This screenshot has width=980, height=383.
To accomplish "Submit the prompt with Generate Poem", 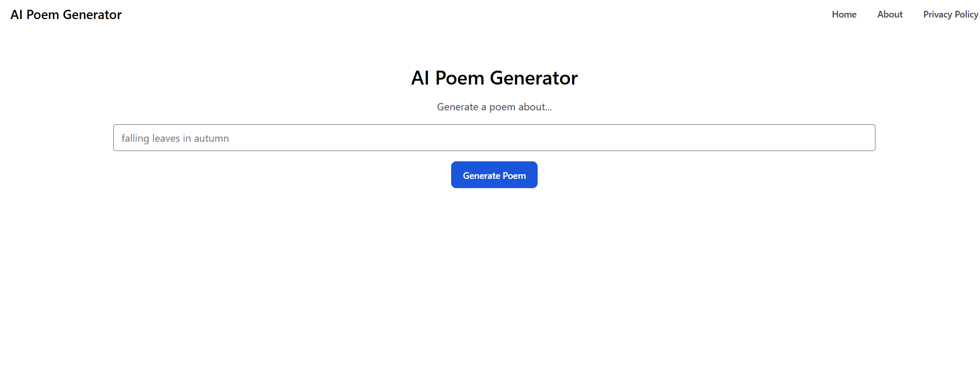I will point(494,175).
